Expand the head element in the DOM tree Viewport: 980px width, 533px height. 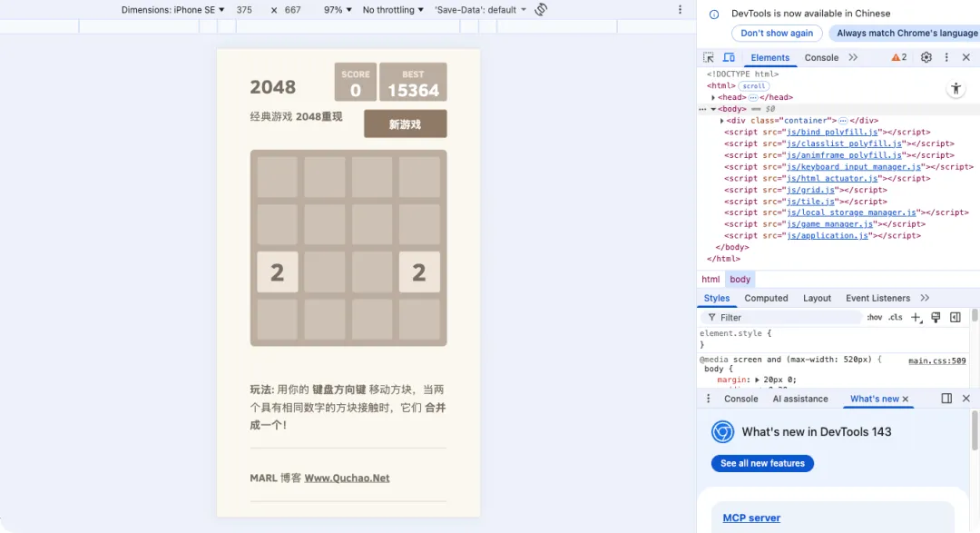713,97
